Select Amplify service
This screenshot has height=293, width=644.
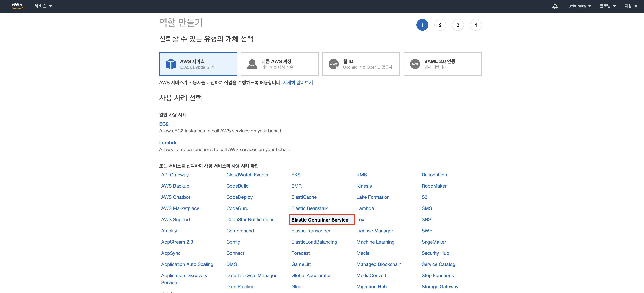[x=169, y=231]
